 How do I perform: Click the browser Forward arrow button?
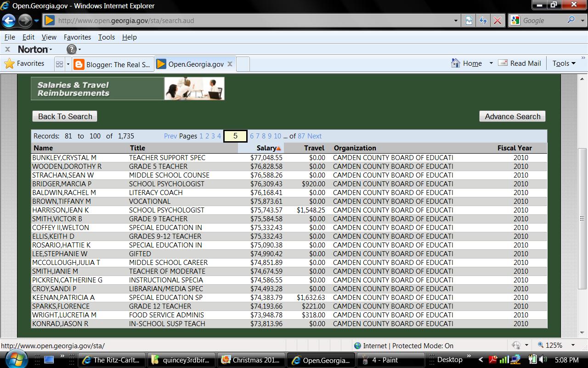click(x=25, y=21)
